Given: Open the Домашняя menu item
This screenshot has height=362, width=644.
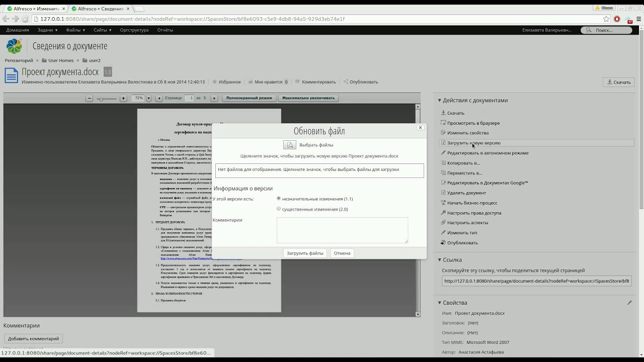Looking at the screenshot, I should click(18, 30).
